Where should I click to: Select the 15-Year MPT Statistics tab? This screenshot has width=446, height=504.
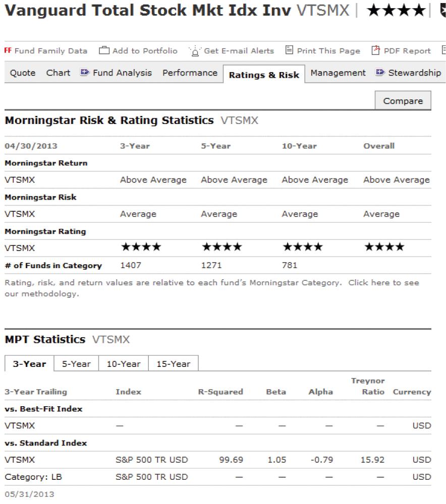[174, 363]
